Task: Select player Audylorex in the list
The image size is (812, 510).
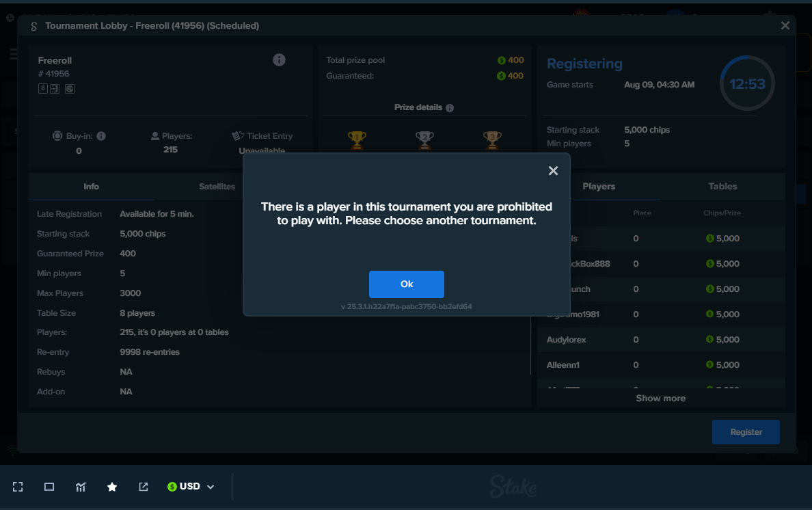Action: click(567, 340)
